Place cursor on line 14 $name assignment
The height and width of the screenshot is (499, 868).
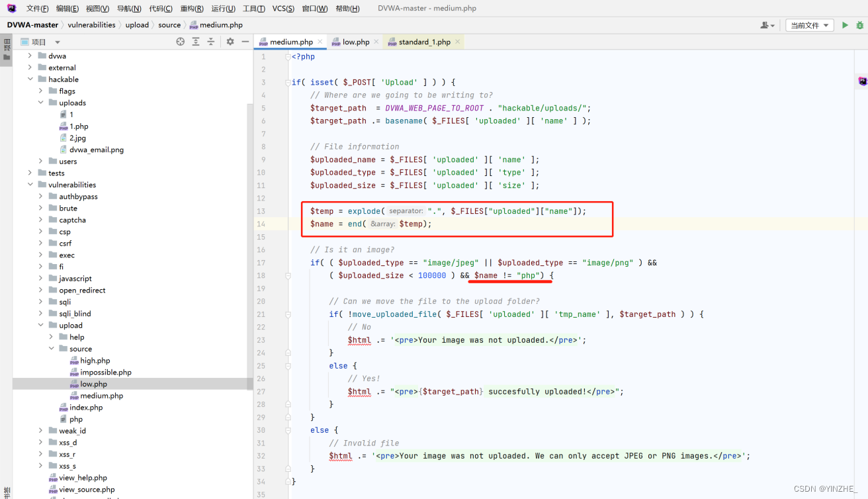pyautogui.click(x=370, y=224)
